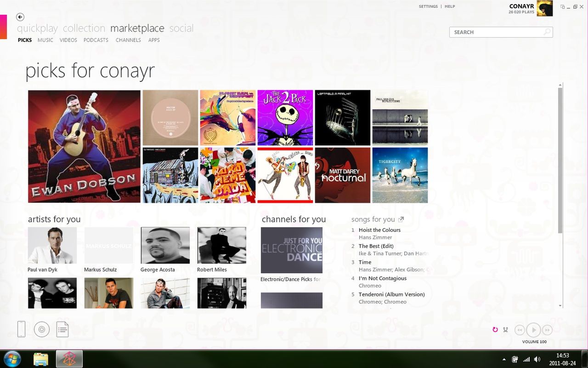Screen dimensions: 588x368
Task: Open the CHANNELS submenu
Action: click(x=128, y=40)
